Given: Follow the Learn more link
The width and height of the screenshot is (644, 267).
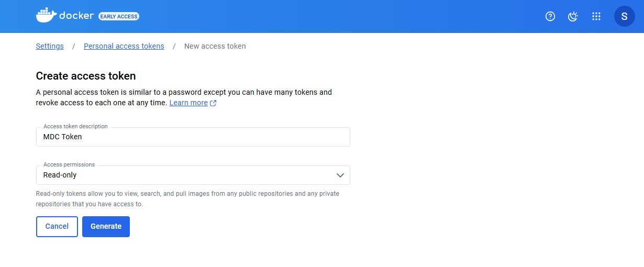Looking at the screenshot, I should tap(188, 103).
